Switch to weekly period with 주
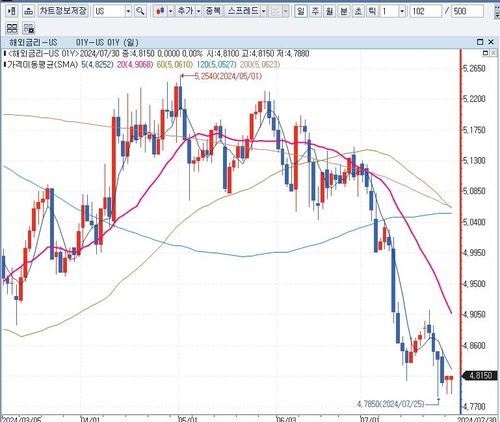 click(x=315, y=11)
